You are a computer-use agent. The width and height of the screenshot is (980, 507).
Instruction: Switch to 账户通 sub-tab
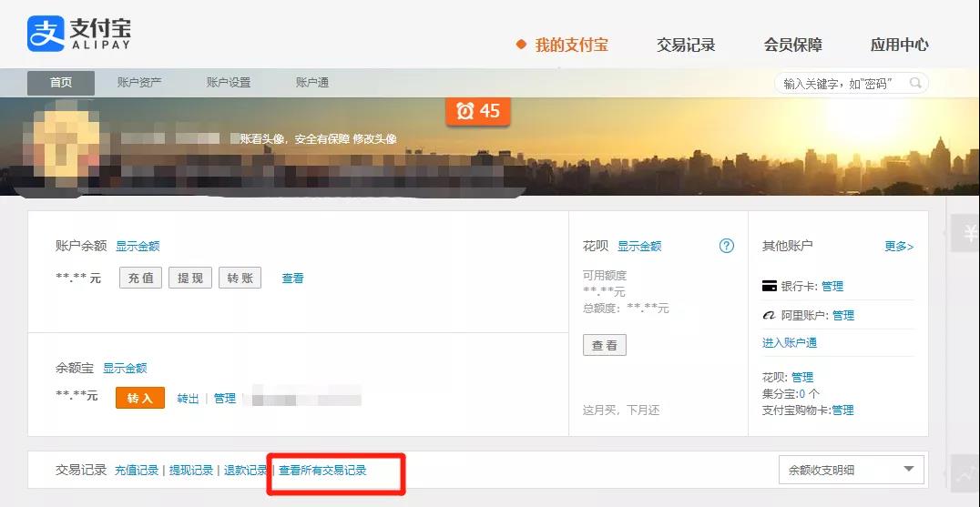coord(311,83)
